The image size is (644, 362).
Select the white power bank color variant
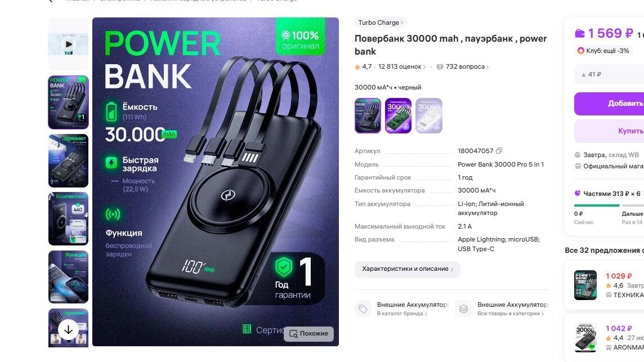429,115
